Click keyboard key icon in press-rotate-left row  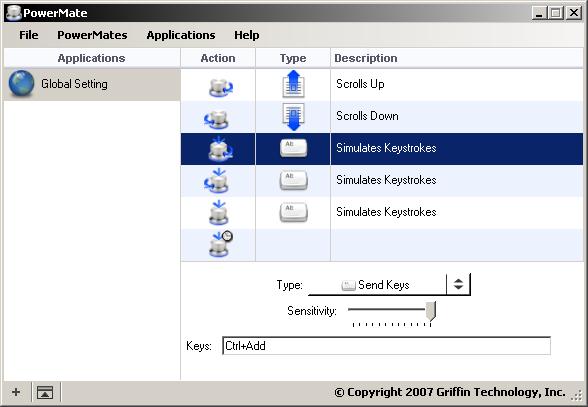[x=293, y=180]
